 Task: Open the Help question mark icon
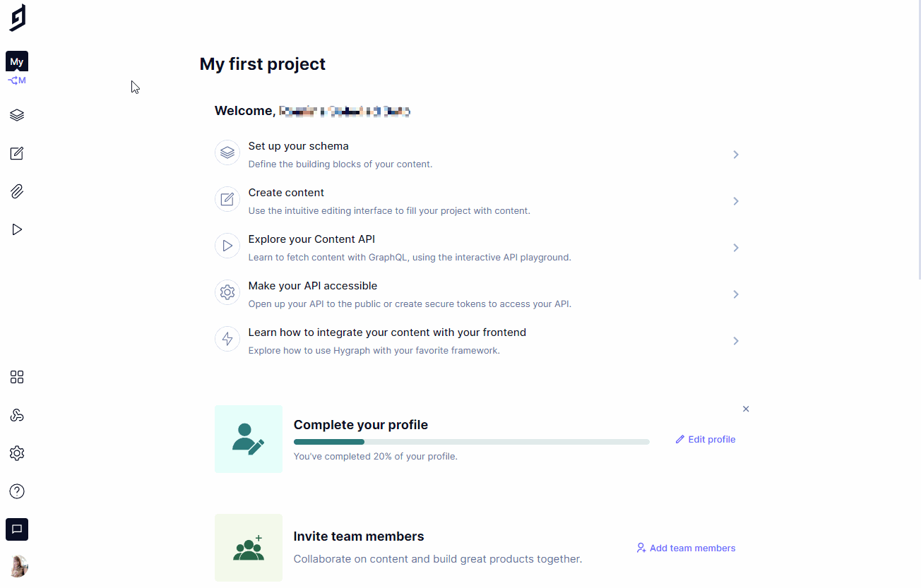(x=17, y=491)
